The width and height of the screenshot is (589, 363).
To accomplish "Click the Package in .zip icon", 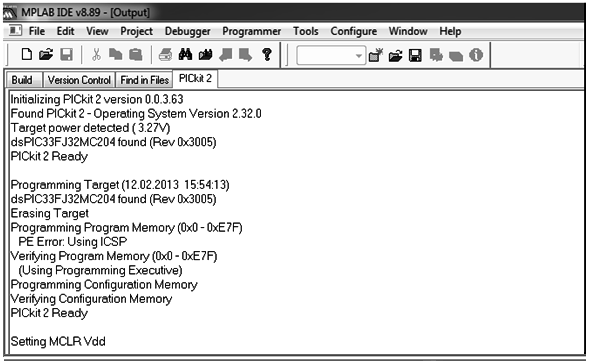I will [x=456, y=56].
